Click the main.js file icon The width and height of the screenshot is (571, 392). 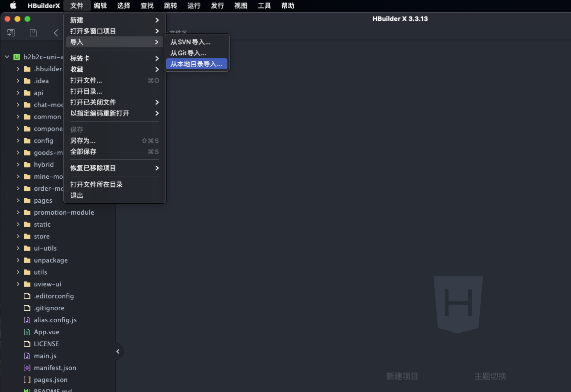27,356
